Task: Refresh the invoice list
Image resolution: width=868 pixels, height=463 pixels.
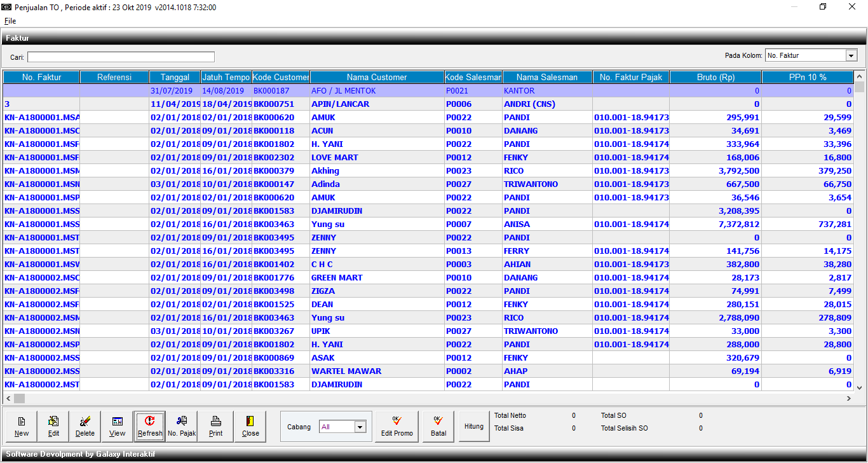Action: coord(149,426)
